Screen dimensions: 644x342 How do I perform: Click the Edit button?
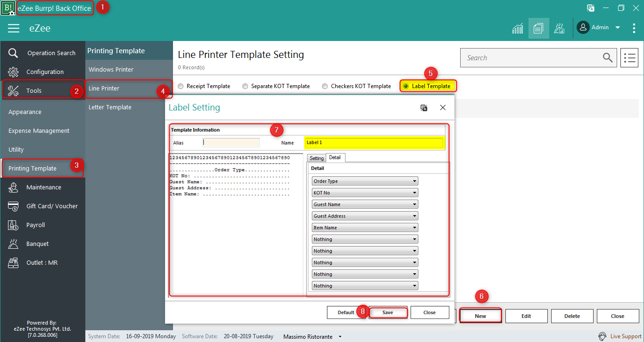[526, 316]
